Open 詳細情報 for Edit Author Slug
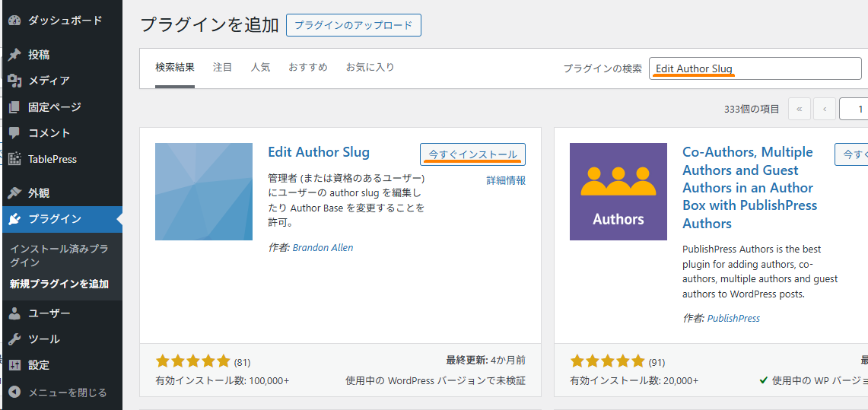This screenshot has height=410, width=868. coord(506,180)
